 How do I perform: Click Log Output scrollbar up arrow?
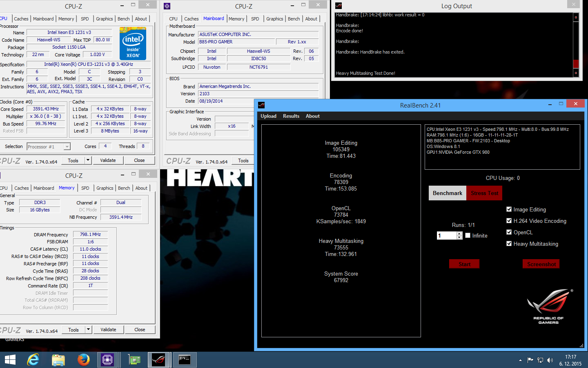coord(576,17)
